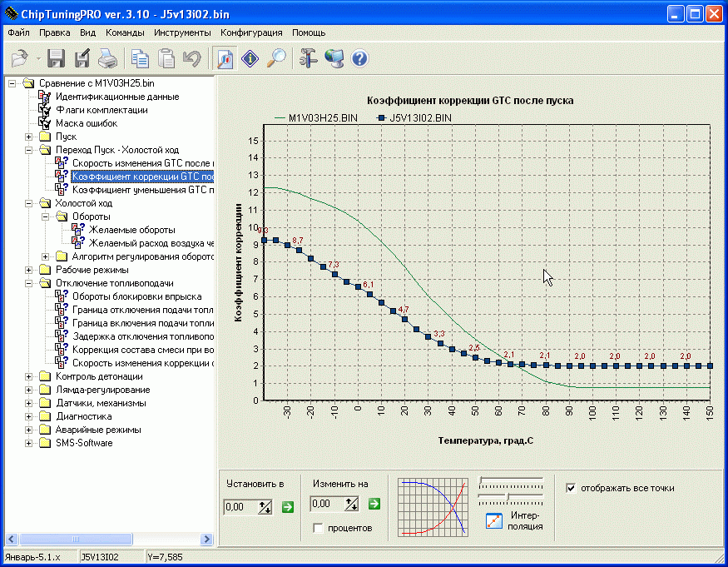Click the Установить в spinner arrows

[265, 507]
